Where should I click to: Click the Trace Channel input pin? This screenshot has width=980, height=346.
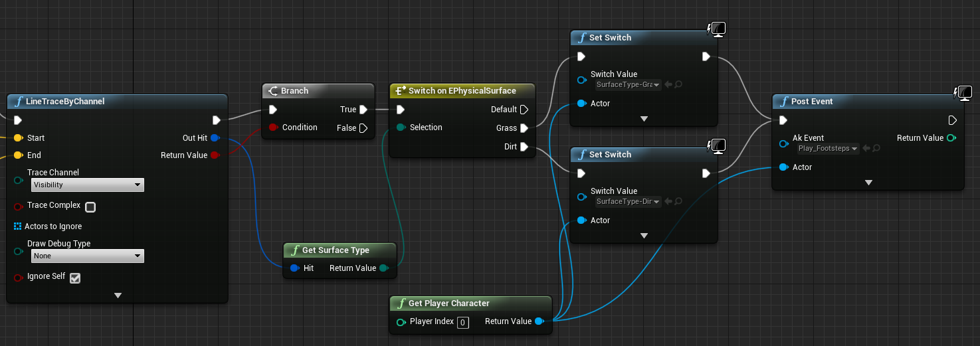[18, 180]
